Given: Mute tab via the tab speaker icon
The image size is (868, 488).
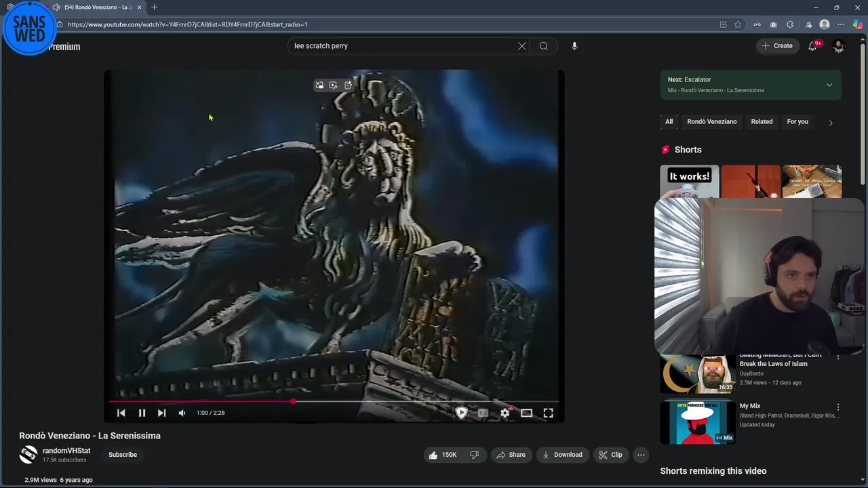Looking at the screenshot, I should click(x=56, y=7).
